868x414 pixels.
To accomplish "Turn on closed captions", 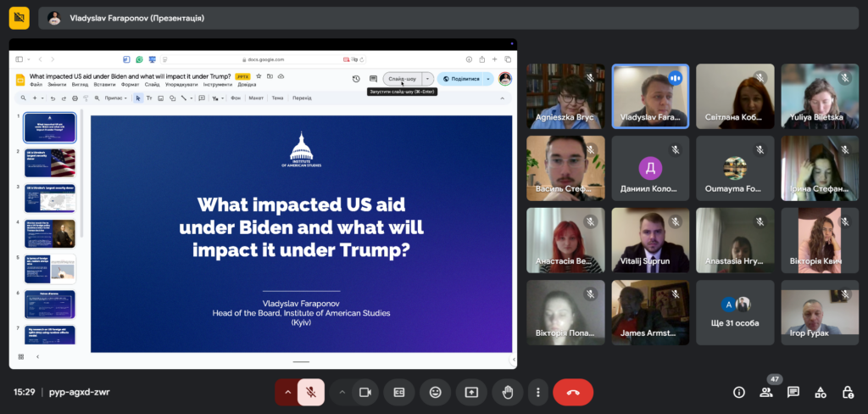I will click(x=399, y=392).
